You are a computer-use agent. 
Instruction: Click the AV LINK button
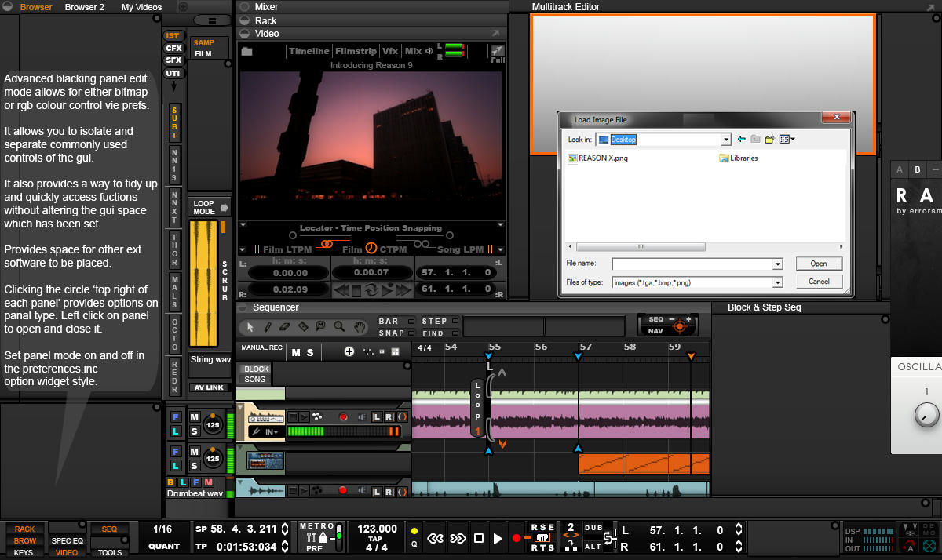(210, 387)
